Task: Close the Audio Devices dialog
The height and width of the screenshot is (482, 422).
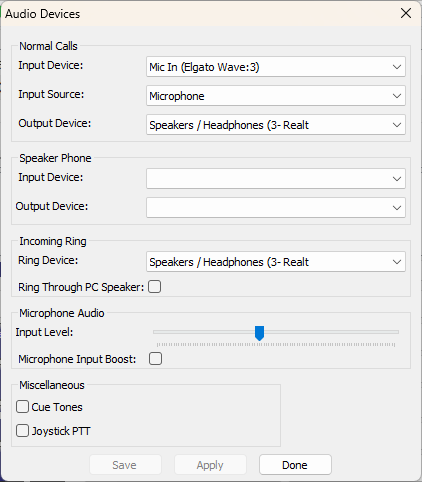Action: coord(406,14)
